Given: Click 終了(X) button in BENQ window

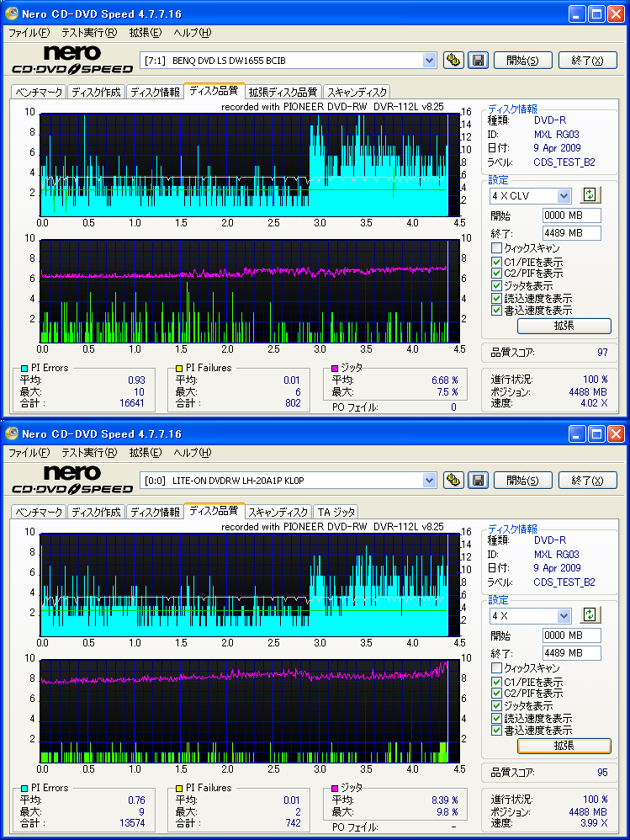Looking at the screenshot, I should [588, 60].
